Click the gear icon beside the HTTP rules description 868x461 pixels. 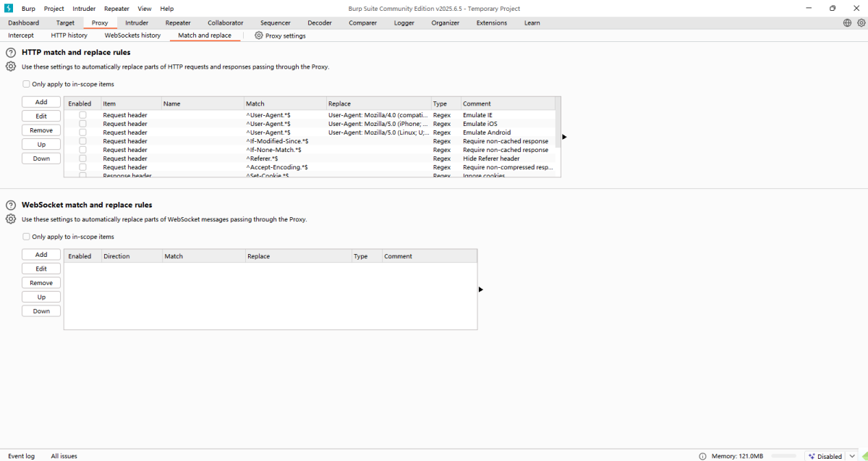click(x=10, y=66)
